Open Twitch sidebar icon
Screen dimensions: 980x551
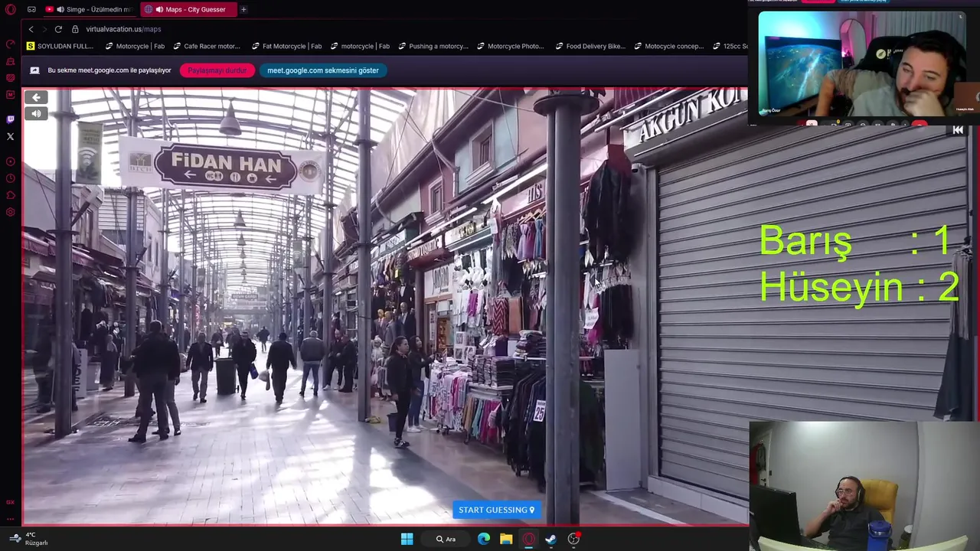point(11,119)
